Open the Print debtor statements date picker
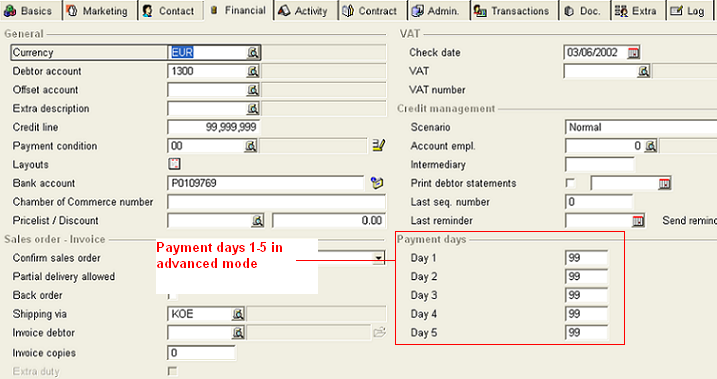Image resolution: width=717 pixels, height=379 pixels. click(x=664, y=183)
